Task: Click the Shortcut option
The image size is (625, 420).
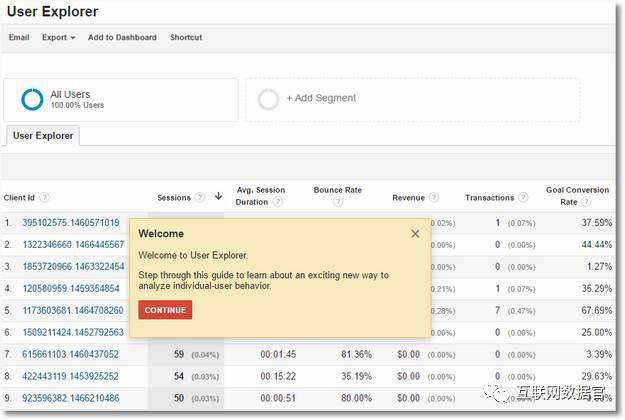Action: pos(186,38)
